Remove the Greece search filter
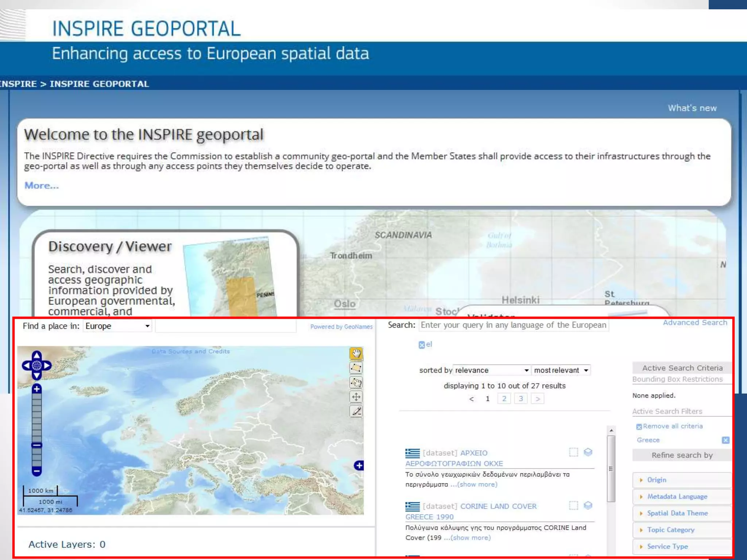The image size is (747, 560). [725, 440]
